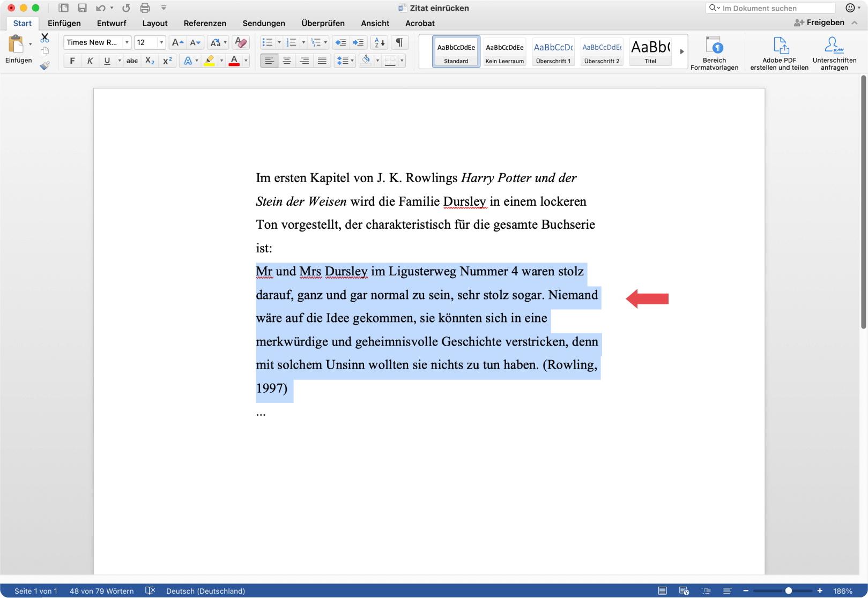
Task: Open the multilevel list dropdown arrow
Action: pyautogui.click(x=325, y=42)
